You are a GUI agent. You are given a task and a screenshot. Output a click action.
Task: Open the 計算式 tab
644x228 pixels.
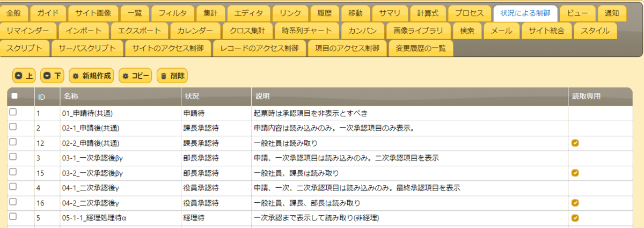(x=428, y=12)
